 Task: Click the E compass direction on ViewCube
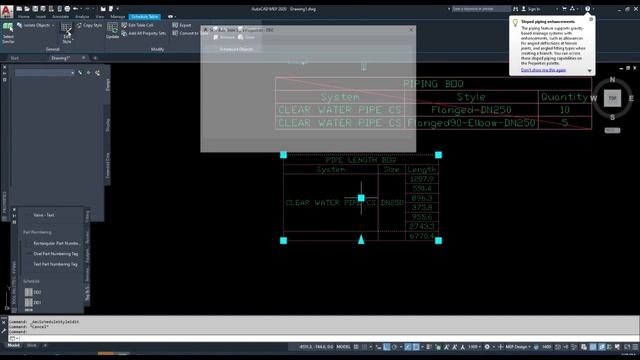(631, 98)
